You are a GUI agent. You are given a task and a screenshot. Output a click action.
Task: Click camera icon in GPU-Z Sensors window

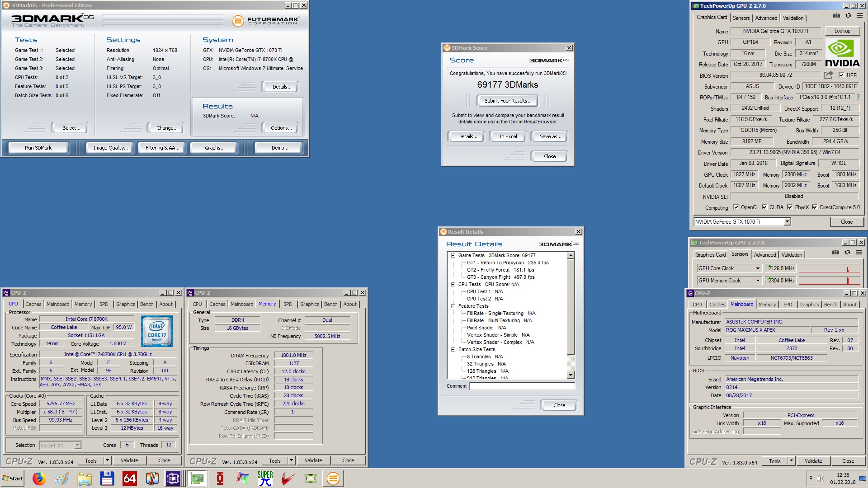(x=835, y=252)
